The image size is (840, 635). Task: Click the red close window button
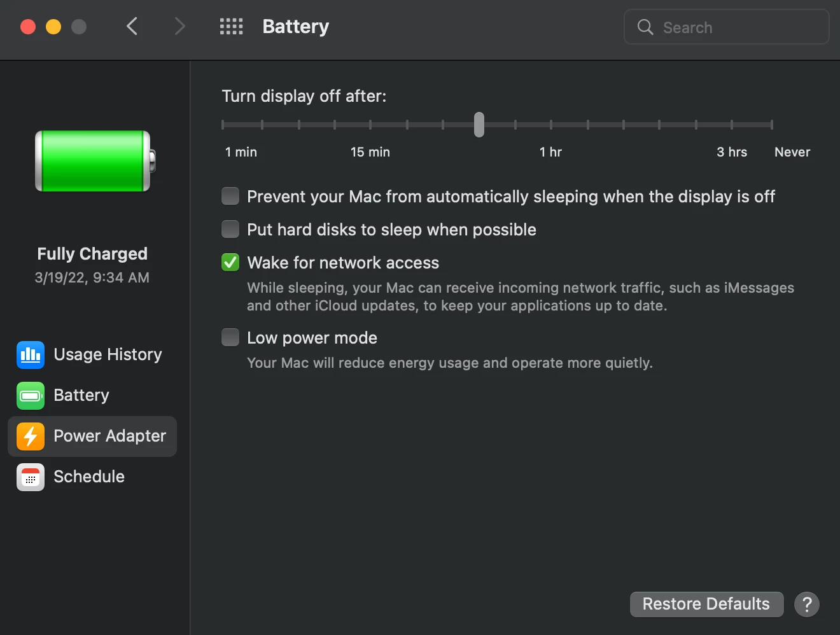[x=28, y=27]
